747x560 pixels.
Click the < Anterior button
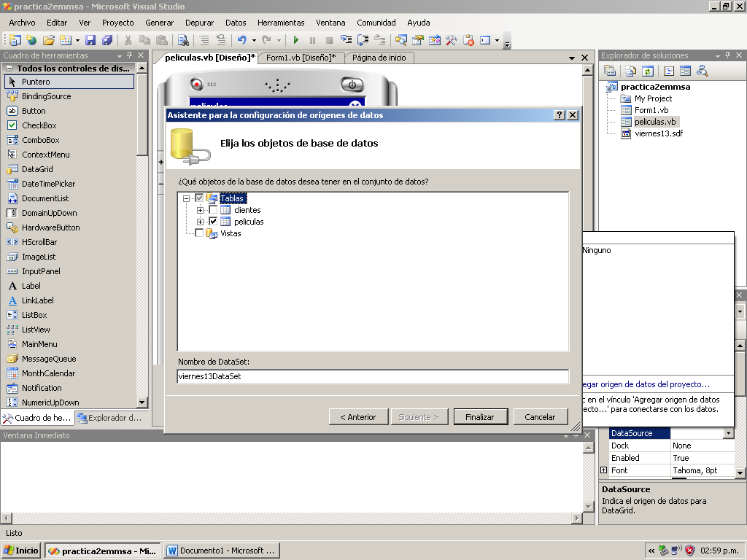(358, 416)
